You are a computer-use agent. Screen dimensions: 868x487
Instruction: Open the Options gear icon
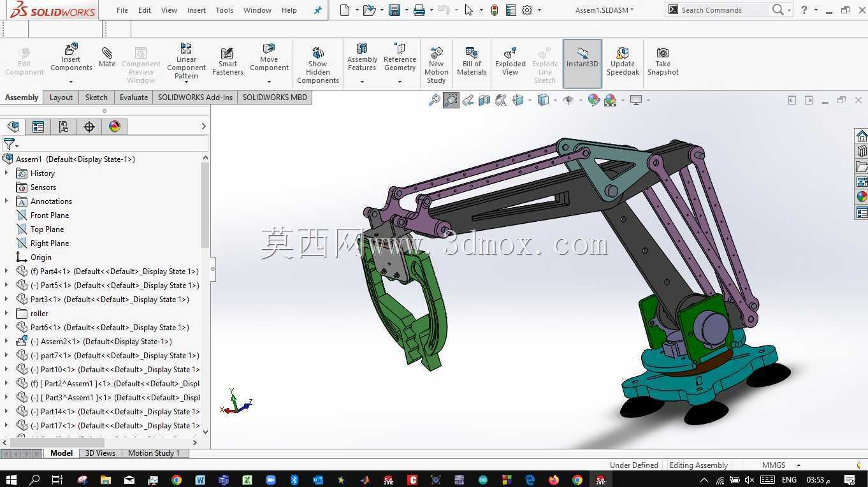point(527,10)
